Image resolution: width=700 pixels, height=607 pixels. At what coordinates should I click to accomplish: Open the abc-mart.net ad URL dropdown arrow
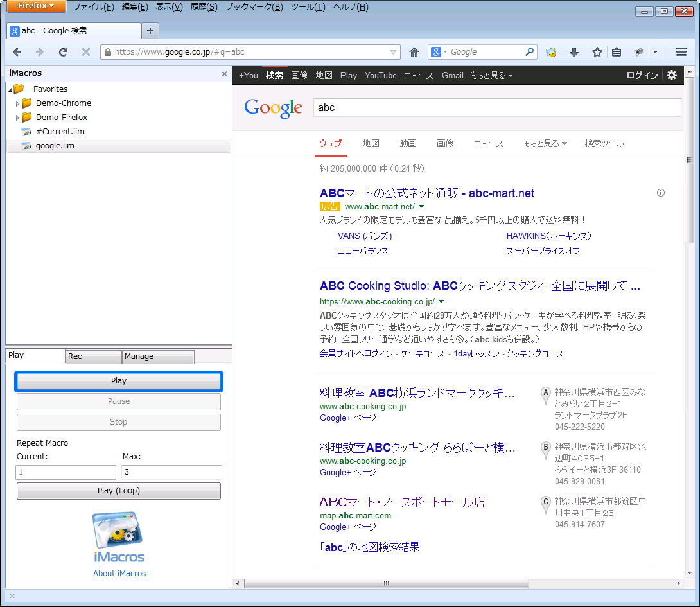tap(421, 206)
